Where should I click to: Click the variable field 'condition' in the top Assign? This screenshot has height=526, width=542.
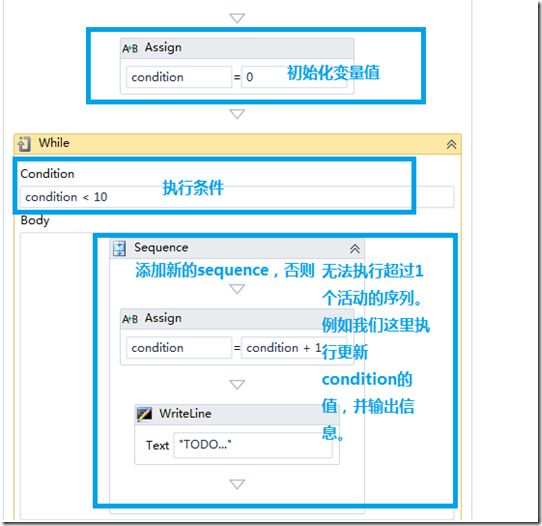[x=179, y=77]
